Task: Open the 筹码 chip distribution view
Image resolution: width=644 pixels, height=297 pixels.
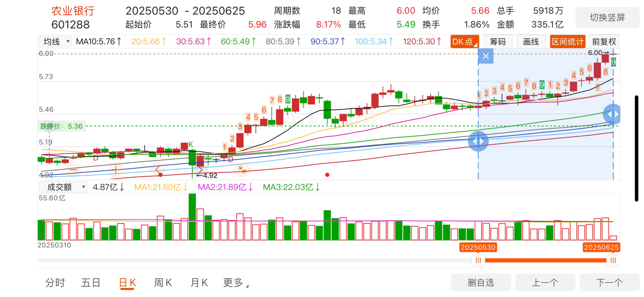Action: (x=498, y=42)
